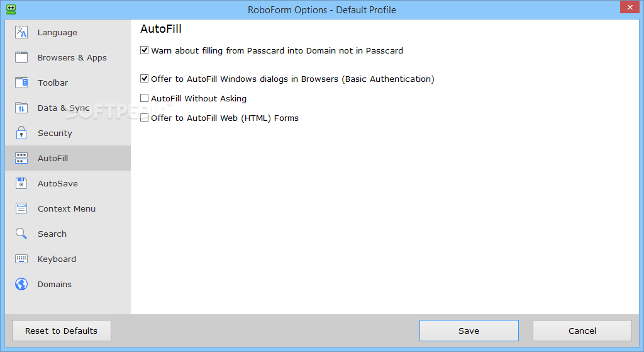This screenshot has width=644, height=352.
Task: Click the Toolbar panel icon
Action: click(x=21, y=82)
